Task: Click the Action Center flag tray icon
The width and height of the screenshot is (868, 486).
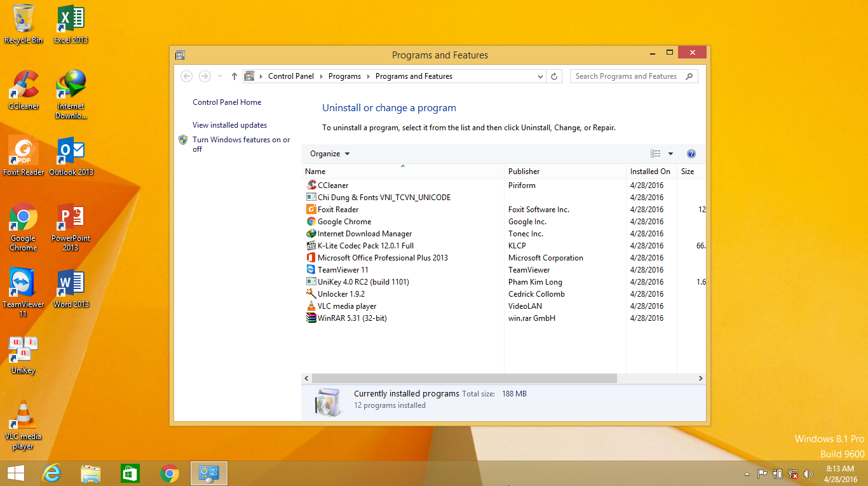Action: pyautogui.click(x=762, y=474)
